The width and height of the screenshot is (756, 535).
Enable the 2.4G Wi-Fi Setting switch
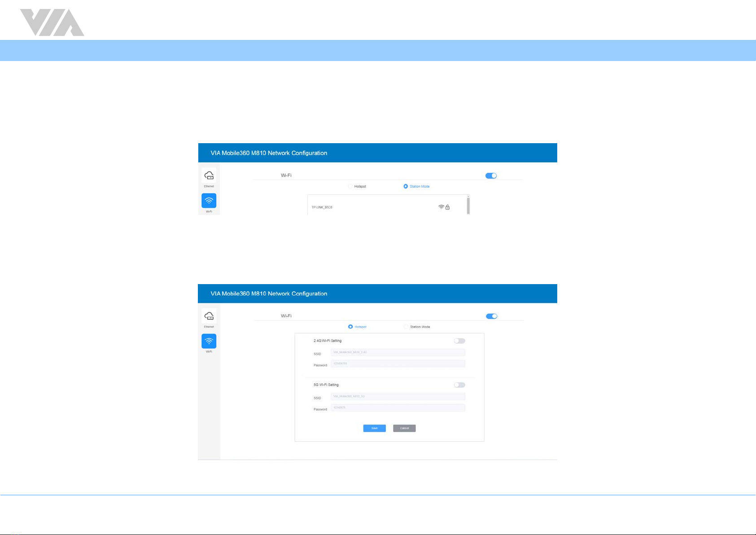[x=459, y=341]
